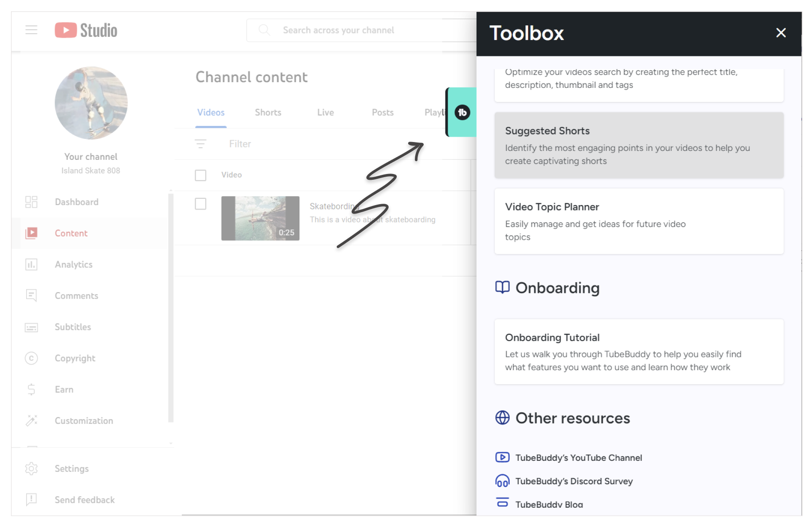Image resolution: width=812 pixels, height=530 pixels.
Task: Click the YouTube Studio logo
Action: pos(86,30)
